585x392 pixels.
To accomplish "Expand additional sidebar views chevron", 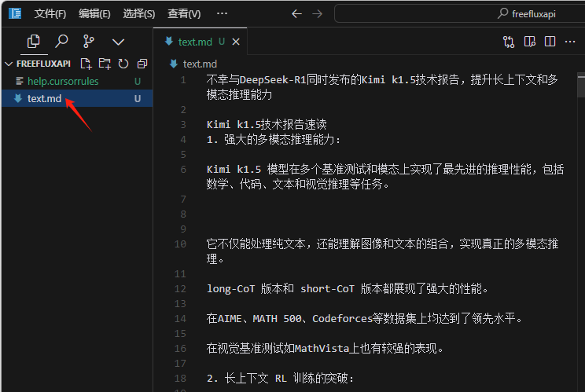I will click(x=118, y=42).
